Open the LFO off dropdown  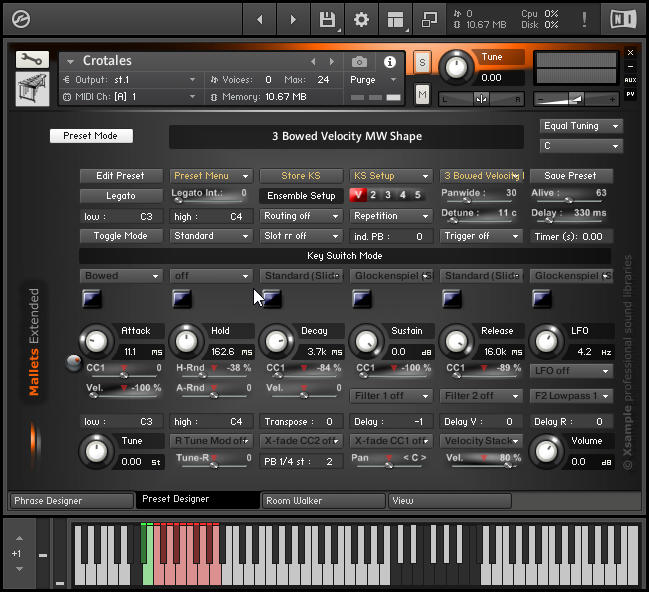(x=571, y=371)
